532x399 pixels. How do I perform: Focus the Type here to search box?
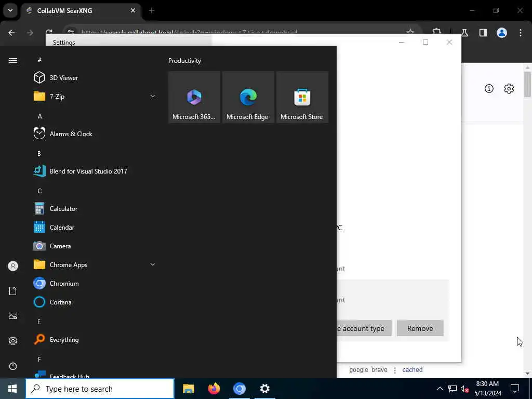pyautogui.click(x=100, y=389)
